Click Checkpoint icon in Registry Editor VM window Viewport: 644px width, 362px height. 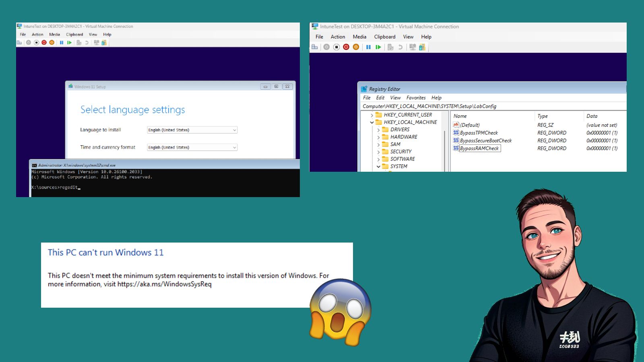390,47
